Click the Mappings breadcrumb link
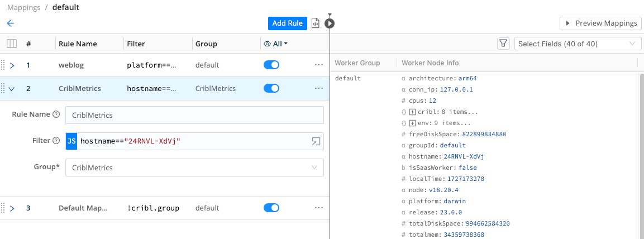 [24, 7]
